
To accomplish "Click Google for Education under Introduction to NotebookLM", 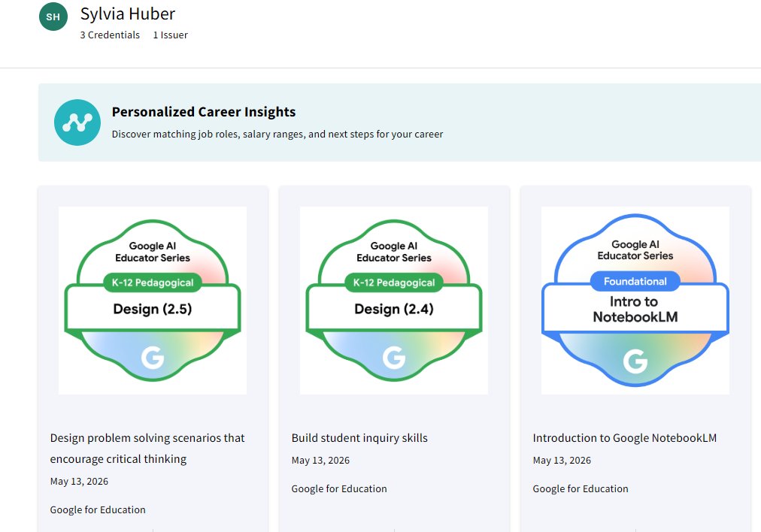I will coord(580,489).
